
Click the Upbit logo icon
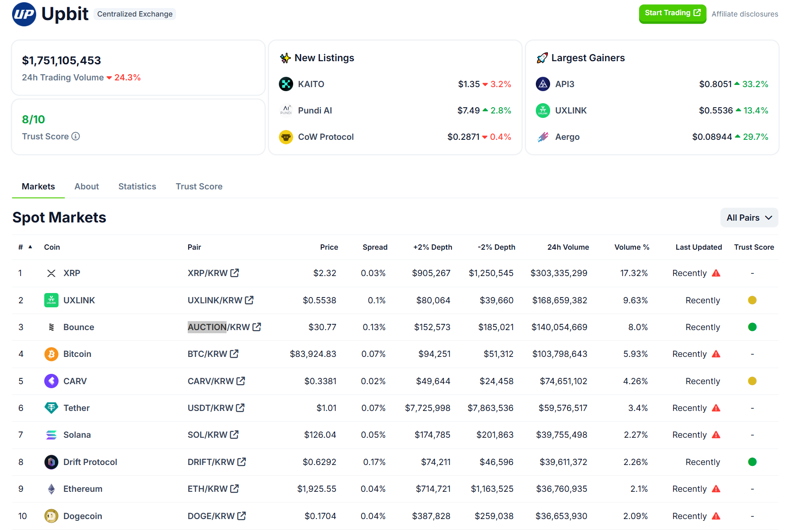point(24,14)
